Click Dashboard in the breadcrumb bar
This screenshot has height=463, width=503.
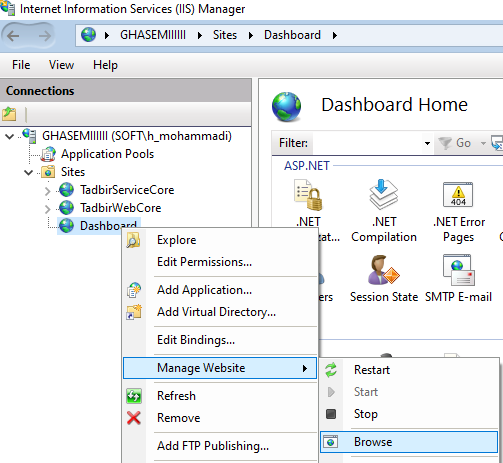pos(292,35)
